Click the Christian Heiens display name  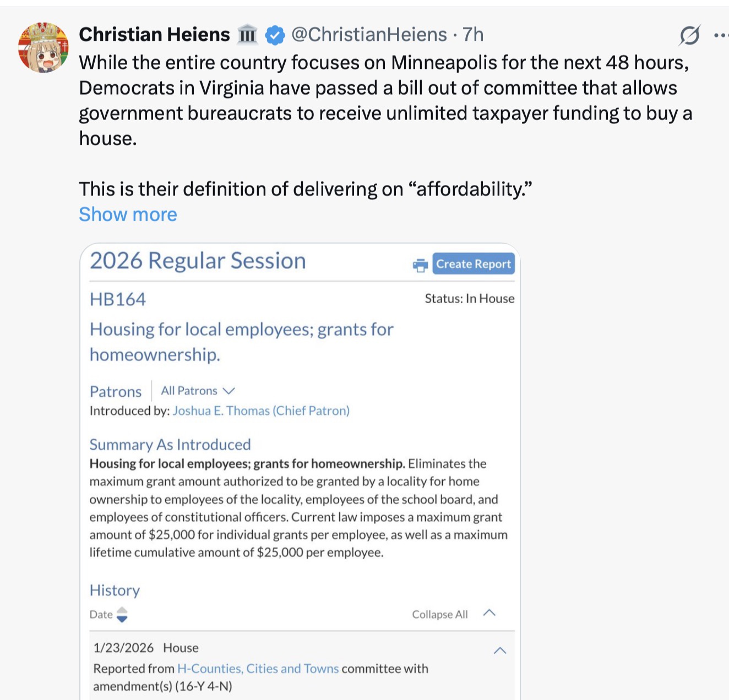[154, 35]
